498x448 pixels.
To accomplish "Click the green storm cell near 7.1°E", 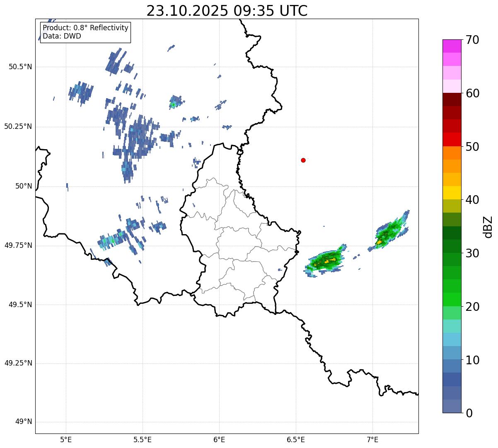I will coord(389,232).
